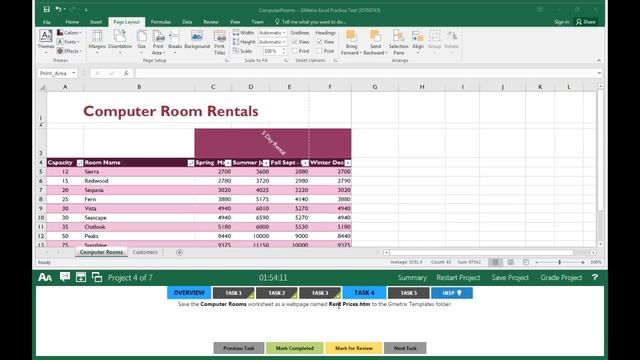
Task: Click in the formula bar input
Action: click(365, 73)
